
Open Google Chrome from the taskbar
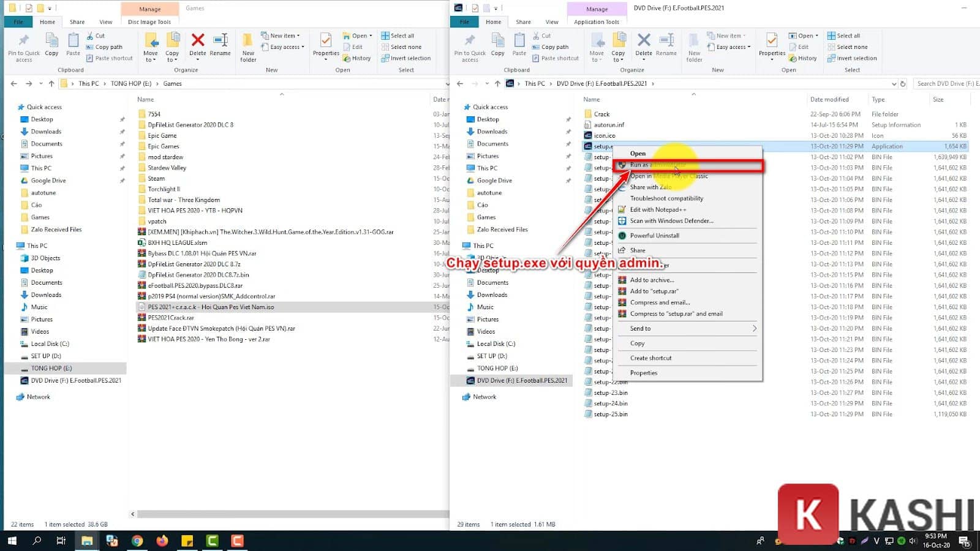click(x=138, y=541)
